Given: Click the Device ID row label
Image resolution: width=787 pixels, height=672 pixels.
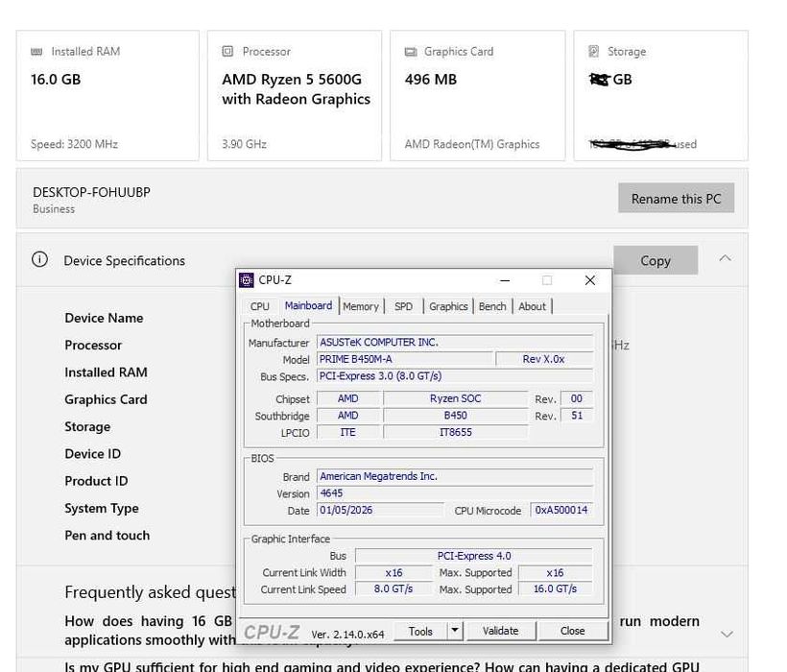Looking at the screenshot, I should [93, 454].
